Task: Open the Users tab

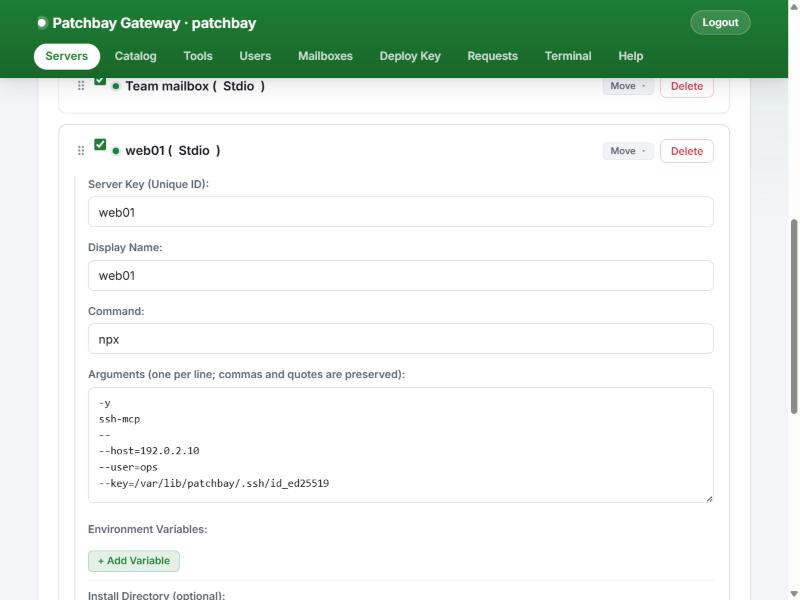Action: 255,56
